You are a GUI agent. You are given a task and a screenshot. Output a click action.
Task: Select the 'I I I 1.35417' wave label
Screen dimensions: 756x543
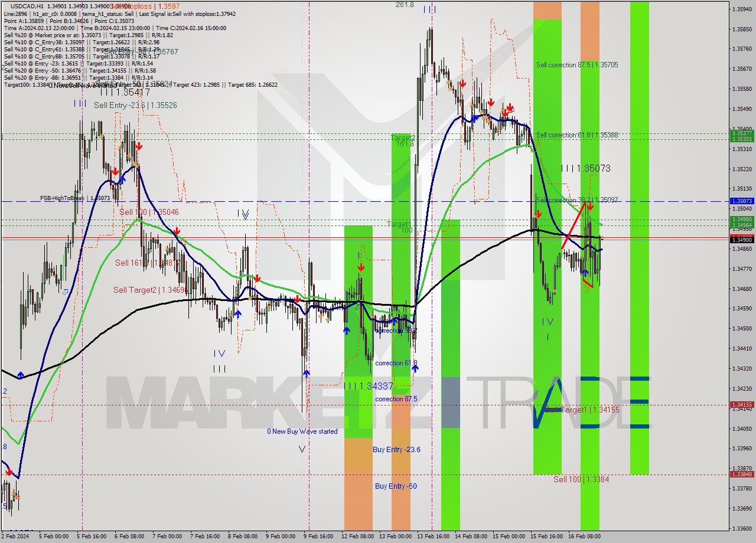tap(125, 93)
